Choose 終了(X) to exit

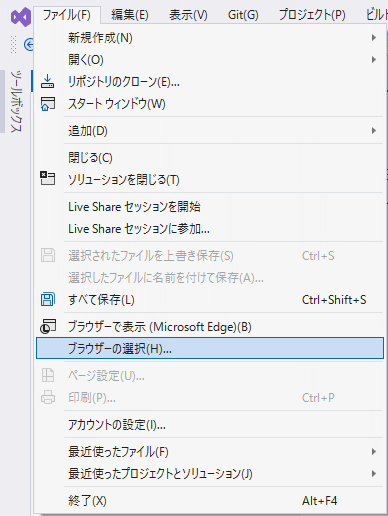click(210, 501)
